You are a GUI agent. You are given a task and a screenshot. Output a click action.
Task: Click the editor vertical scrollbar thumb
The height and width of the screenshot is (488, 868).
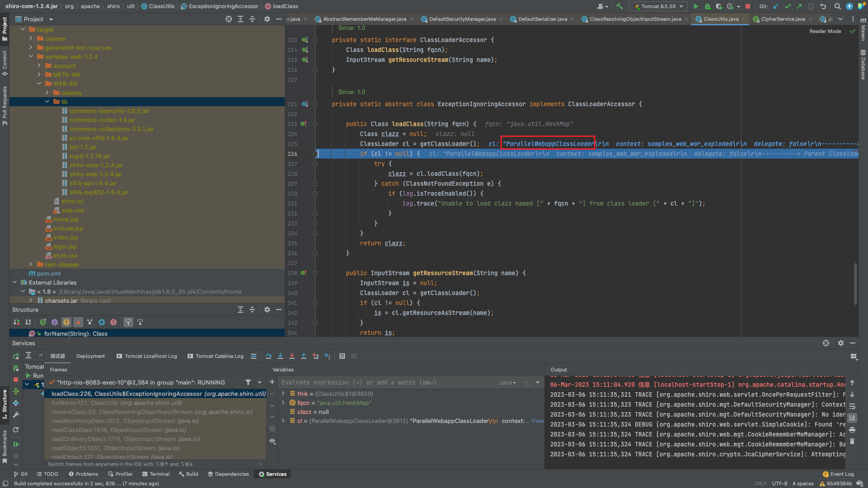[855, 284]
